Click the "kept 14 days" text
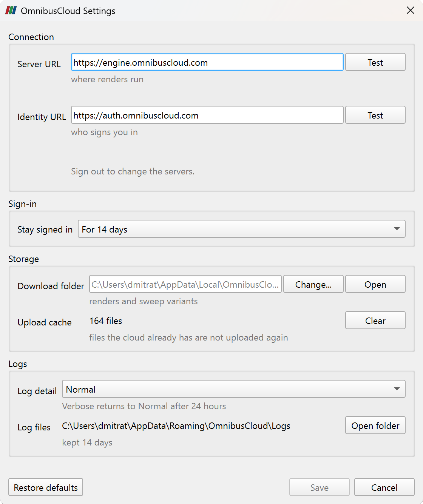 pyautogui.click(x=87, y=442)
